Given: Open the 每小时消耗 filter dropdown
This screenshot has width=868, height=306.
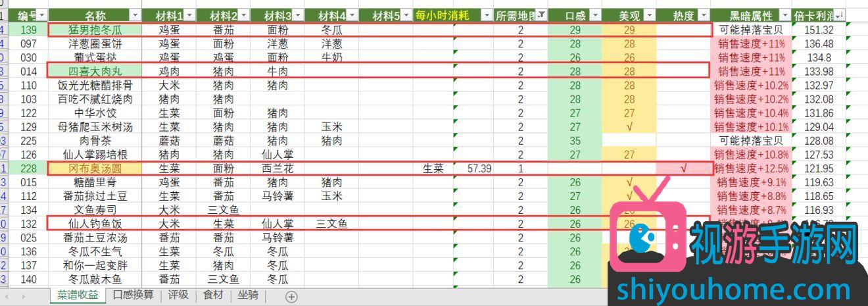Looking at the screenshot, I should [x=487, y=14].
